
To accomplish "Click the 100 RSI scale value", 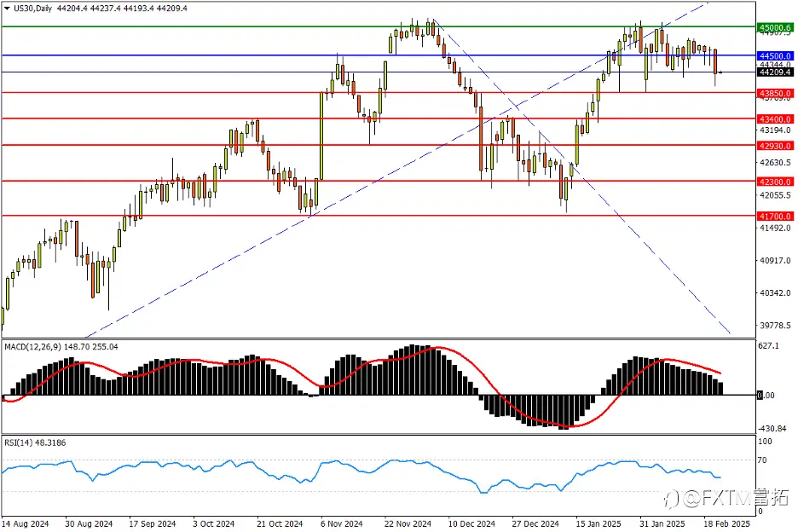I will [765, 442].
